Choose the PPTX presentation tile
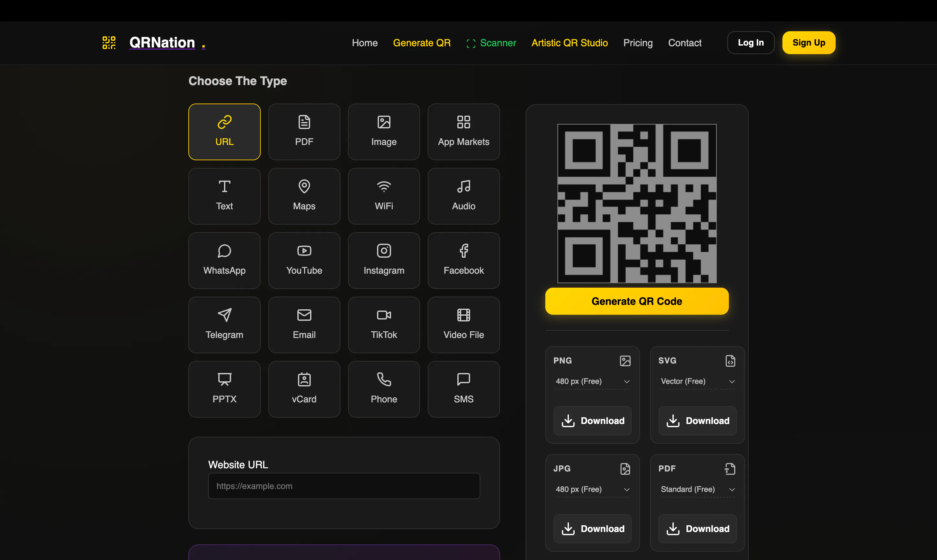937x560 pixels. point(224,389)
